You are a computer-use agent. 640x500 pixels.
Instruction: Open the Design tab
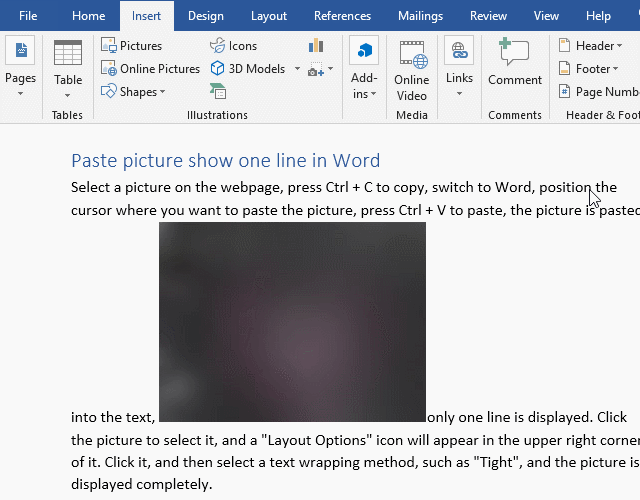[206, 16]
